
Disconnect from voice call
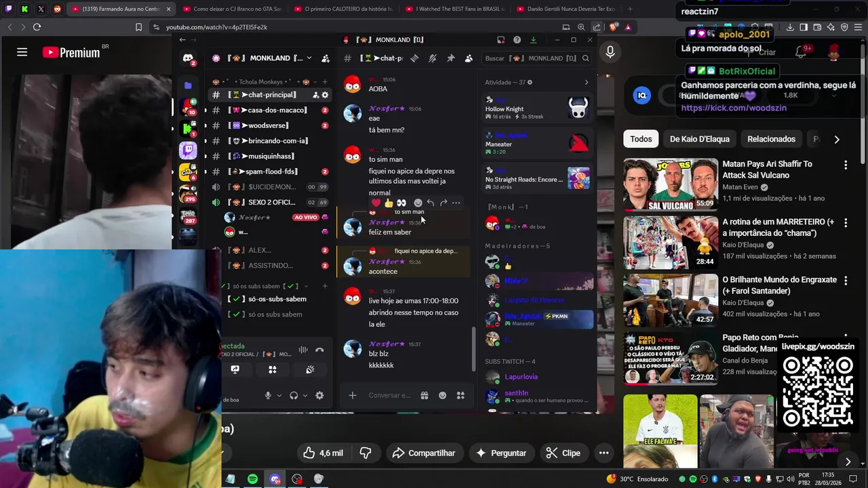click(319, 350)
